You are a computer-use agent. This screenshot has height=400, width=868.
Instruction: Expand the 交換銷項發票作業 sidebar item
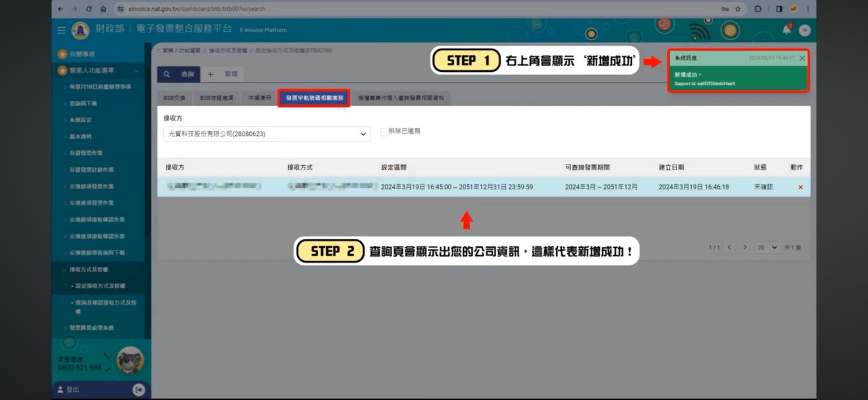point(89,186)
